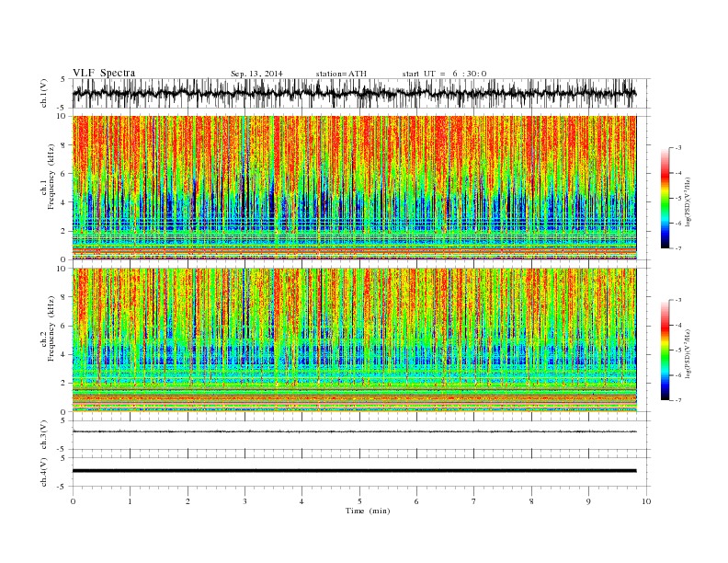The height and width of the screenshot is (563, 728).
Task: Click the ch.3 flat voltage trace
Action: point(354,431)
